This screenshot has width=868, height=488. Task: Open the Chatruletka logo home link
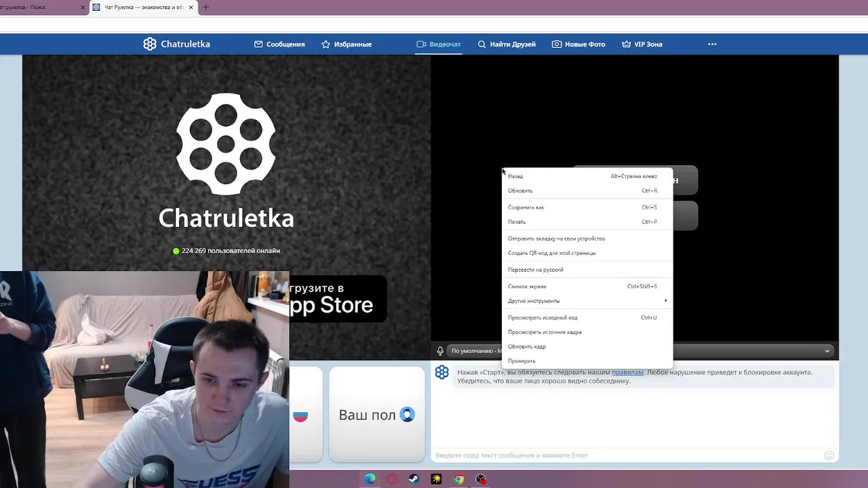pos(176,44)
